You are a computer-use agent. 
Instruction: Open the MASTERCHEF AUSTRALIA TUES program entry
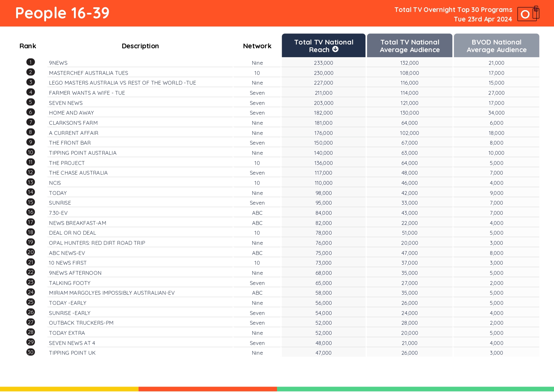click(88, 73)
